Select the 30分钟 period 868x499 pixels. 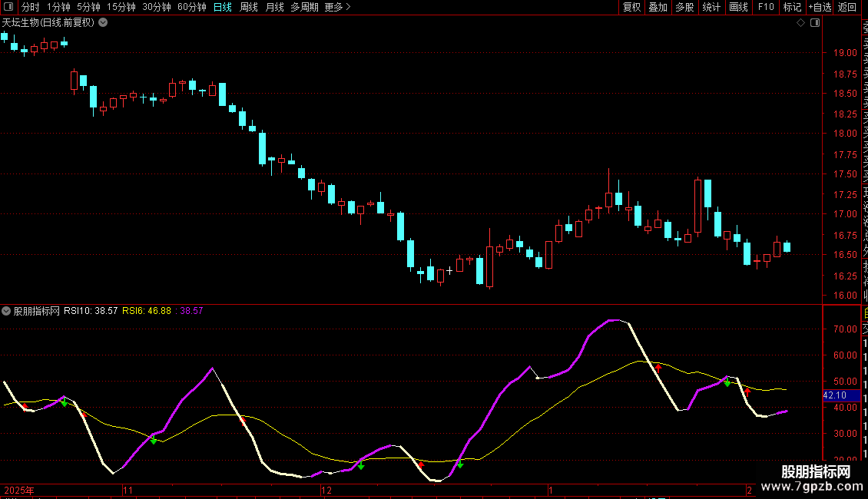(157, 7)
